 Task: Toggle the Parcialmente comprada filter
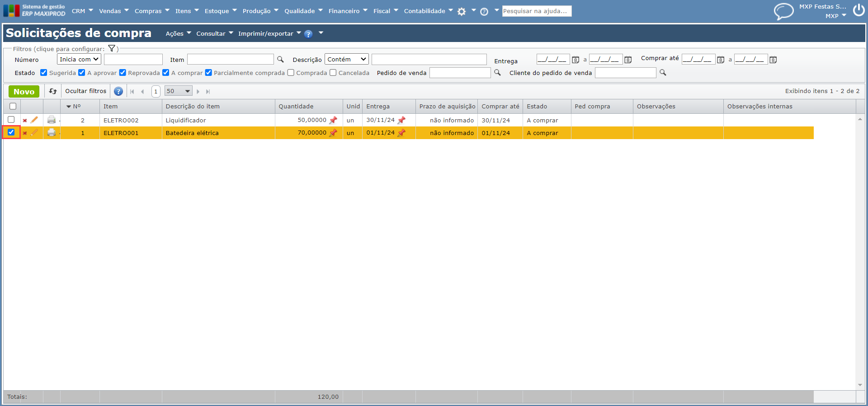point(208,72)
